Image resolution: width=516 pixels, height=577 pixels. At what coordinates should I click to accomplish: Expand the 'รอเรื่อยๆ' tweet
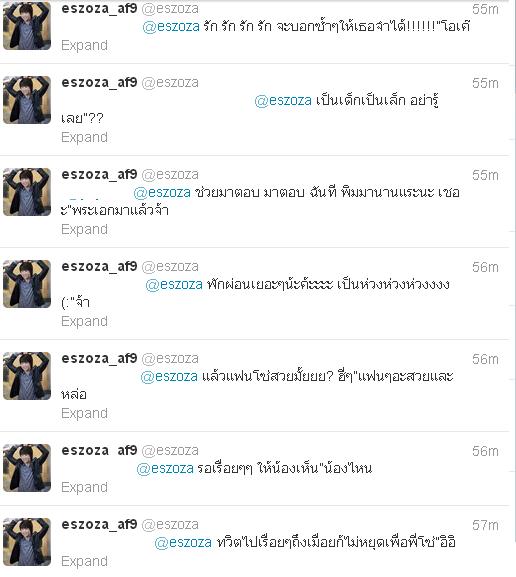84,487
